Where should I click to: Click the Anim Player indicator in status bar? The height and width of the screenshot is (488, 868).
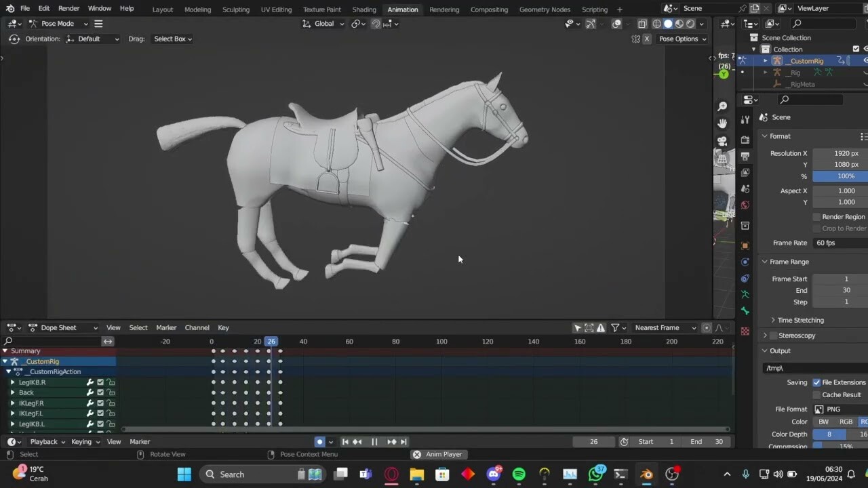coord(438,454)
